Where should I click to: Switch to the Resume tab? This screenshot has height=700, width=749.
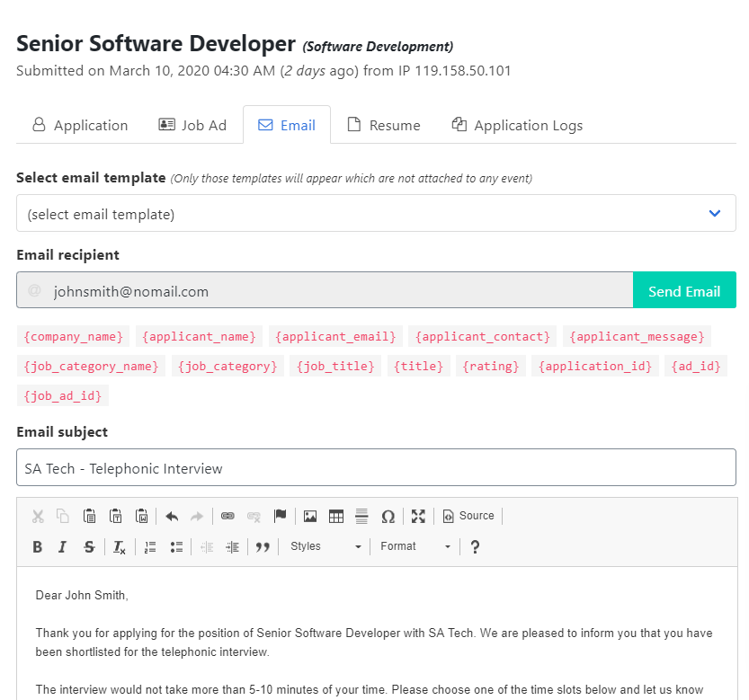point(384,126)
